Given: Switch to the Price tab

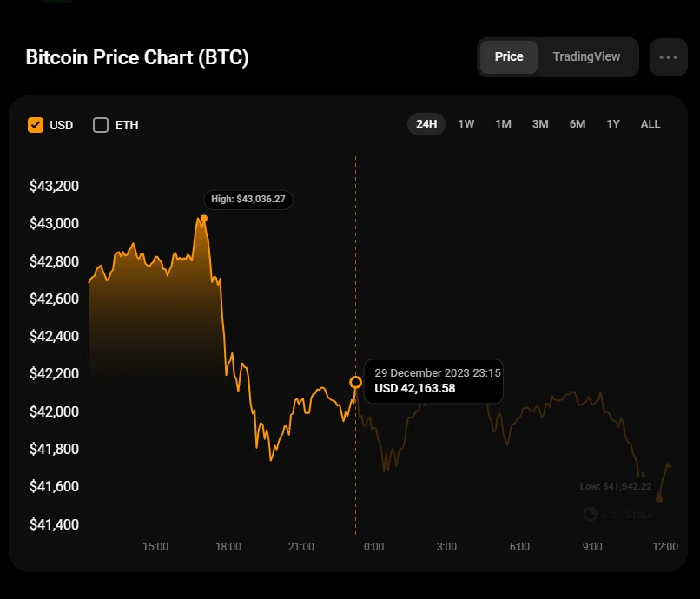Looking at the screenshot, I should [509, 57].
